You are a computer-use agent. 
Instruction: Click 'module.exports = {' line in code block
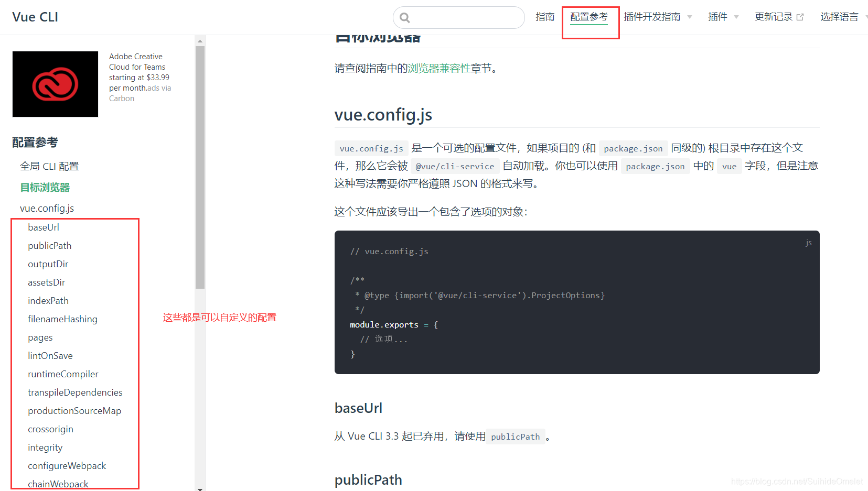click(394, 324)
